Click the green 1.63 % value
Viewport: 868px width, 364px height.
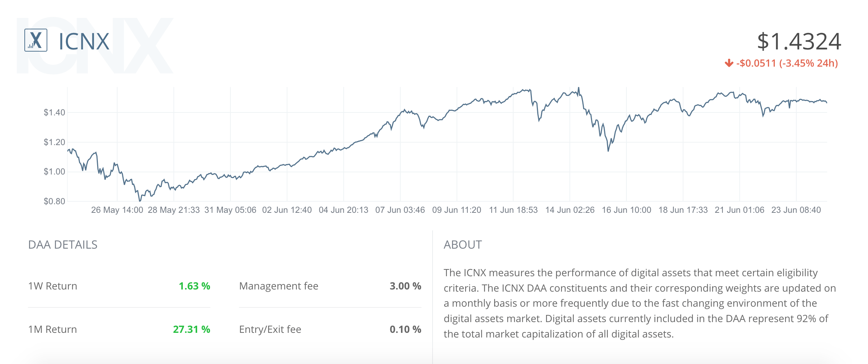tap(194, 286)
